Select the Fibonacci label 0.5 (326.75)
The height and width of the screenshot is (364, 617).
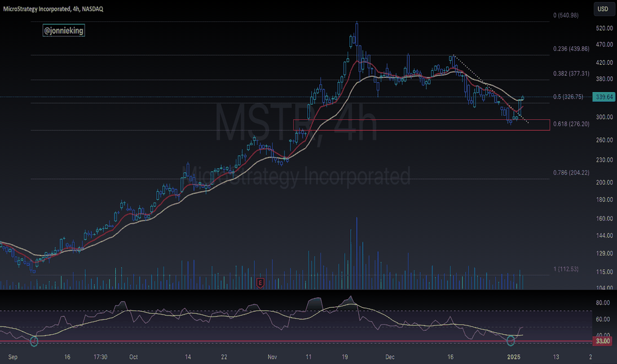[x=568, y=97]
